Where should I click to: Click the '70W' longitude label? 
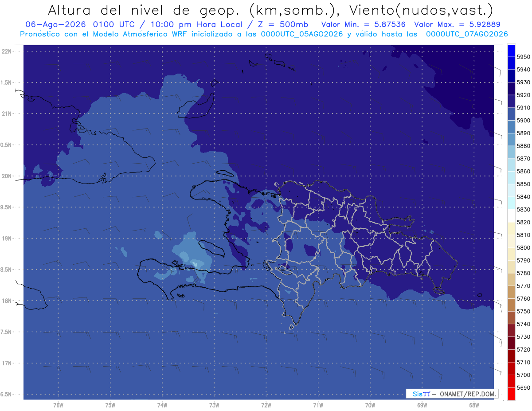tap(370, 405)
